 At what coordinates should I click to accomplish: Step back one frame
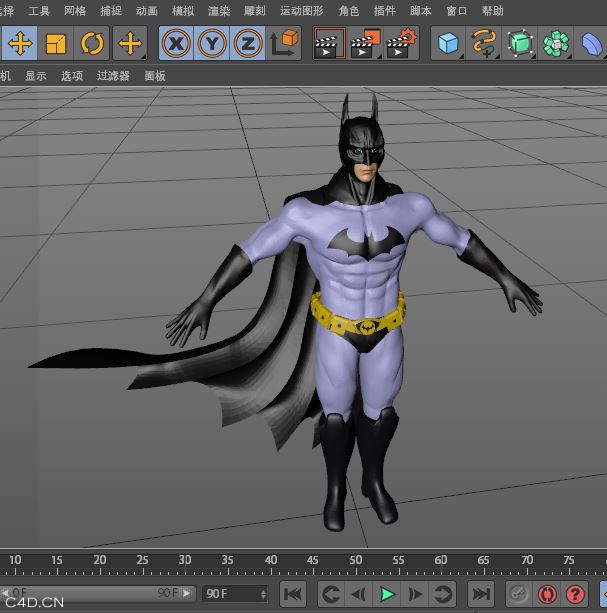pos(359,594)
